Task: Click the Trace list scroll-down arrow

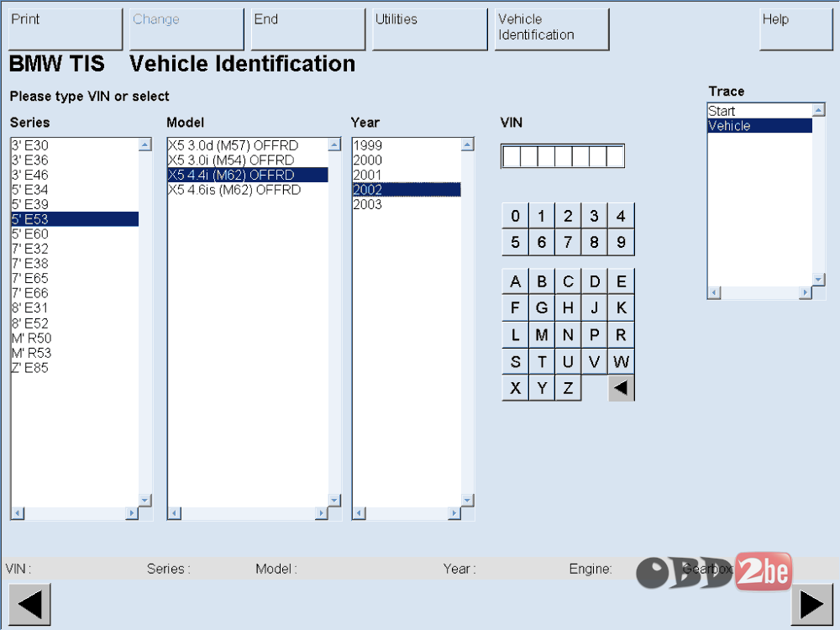Action: (x=818, y=279)
